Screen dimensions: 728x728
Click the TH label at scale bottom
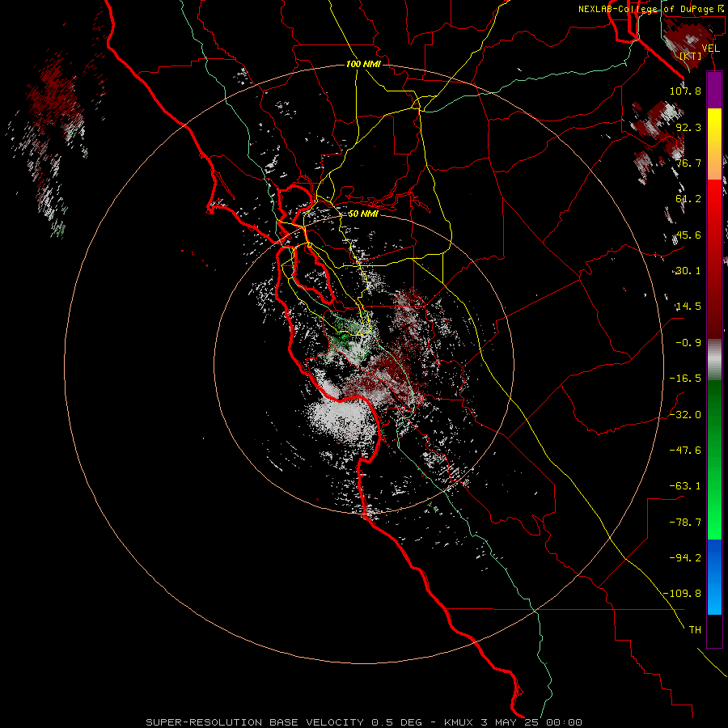pyautogui.click(x=695, y=630)
